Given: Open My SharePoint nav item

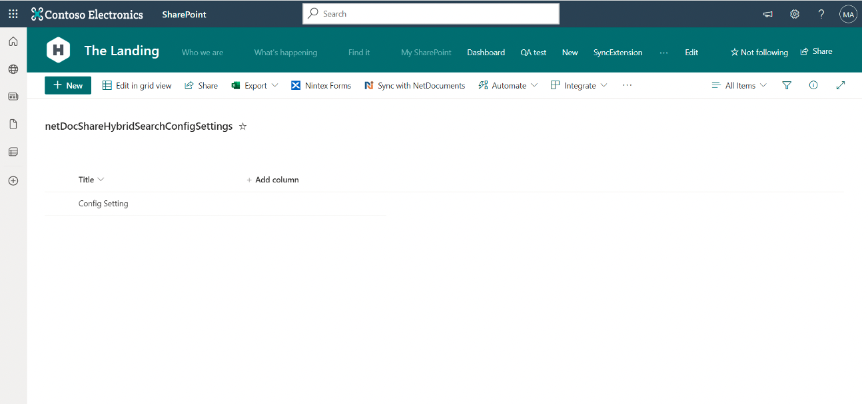Looking at the screenshot, I should (x=426, y=52).
